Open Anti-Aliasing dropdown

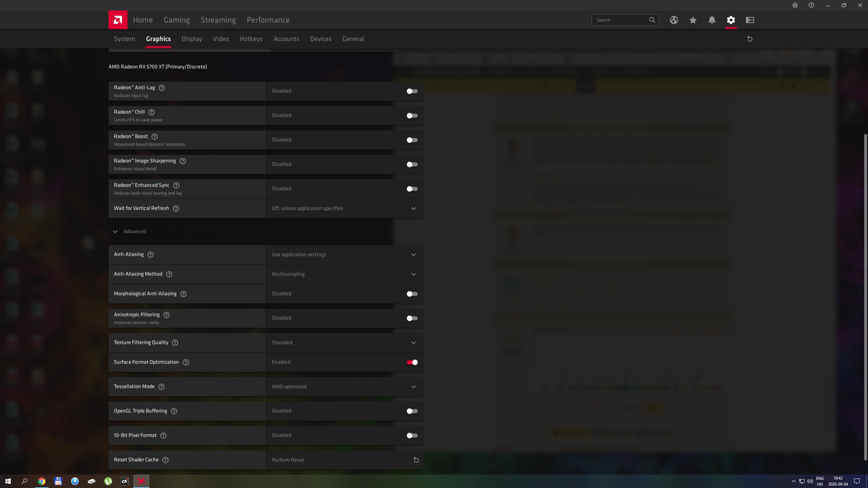pyautogui.click(x=345, y=255)
